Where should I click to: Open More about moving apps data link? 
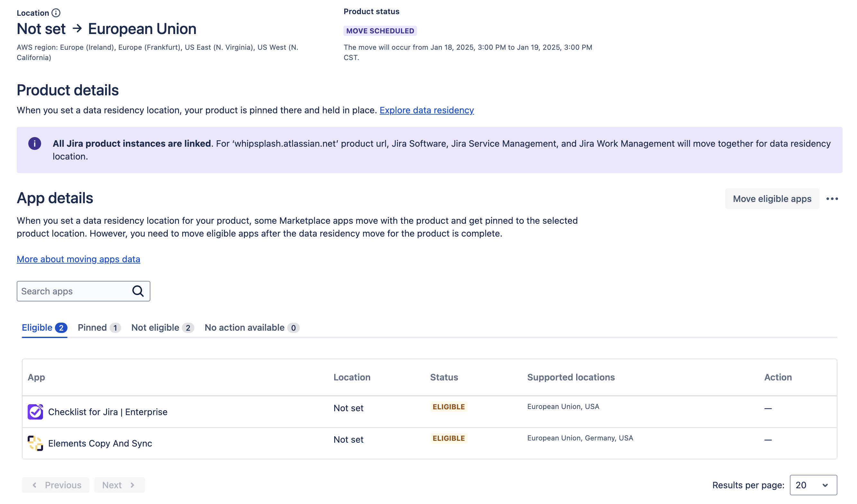78,259
